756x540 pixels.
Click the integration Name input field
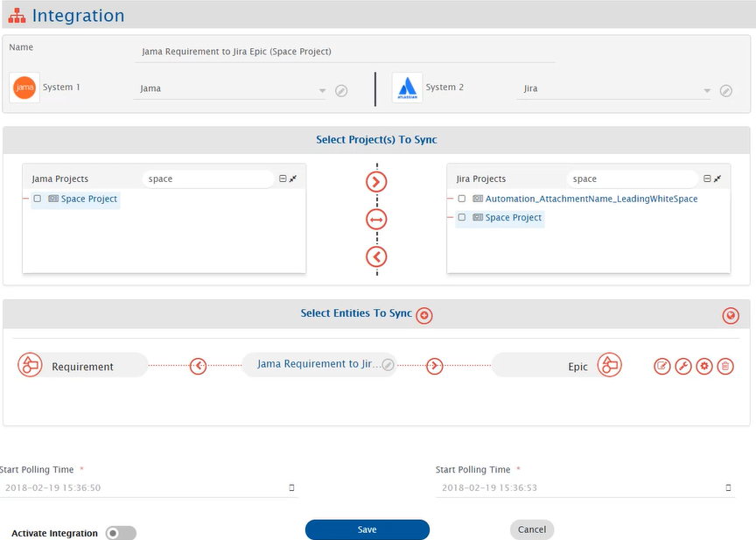coord(346,52)
